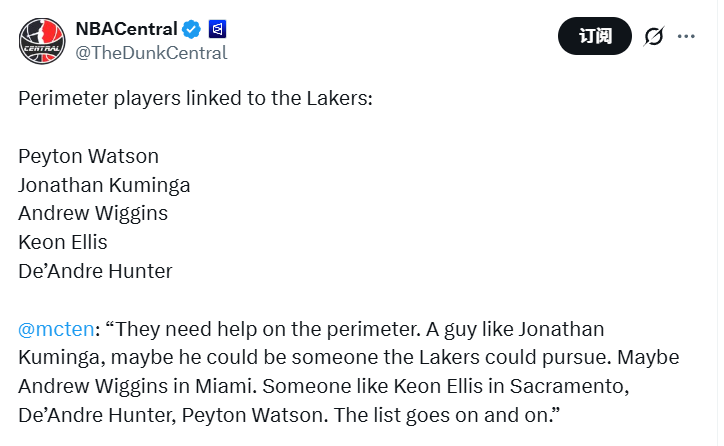Click the 'Perimeter players linked to the Lakers' line
The height and width of the screenshot is (446, 724).
coord(195,101)
